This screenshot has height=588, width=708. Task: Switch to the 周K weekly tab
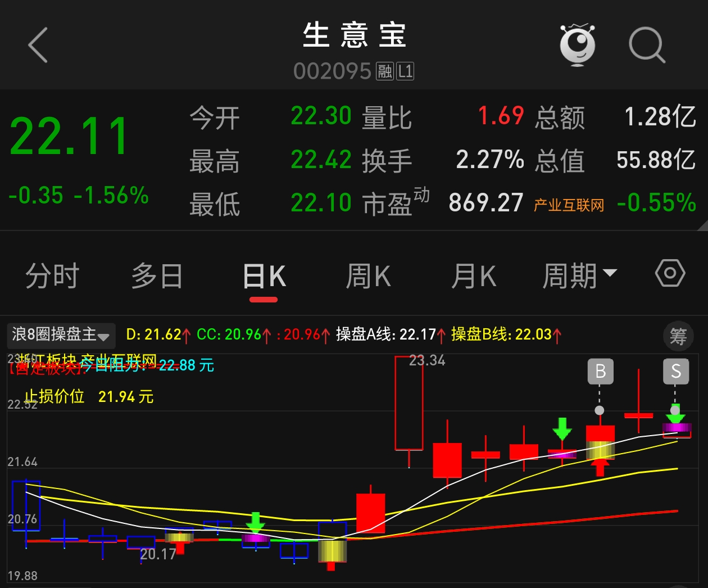(x=368, y=276)
